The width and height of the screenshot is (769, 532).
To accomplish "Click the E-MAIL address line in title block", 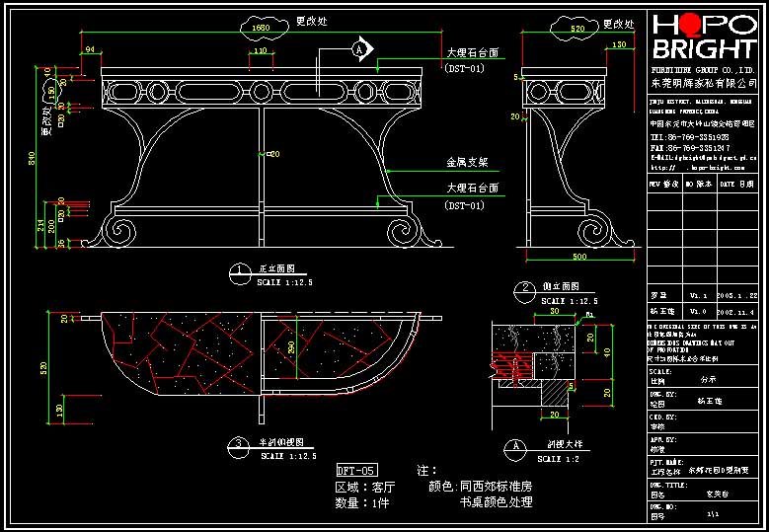I will click(703, 158).
